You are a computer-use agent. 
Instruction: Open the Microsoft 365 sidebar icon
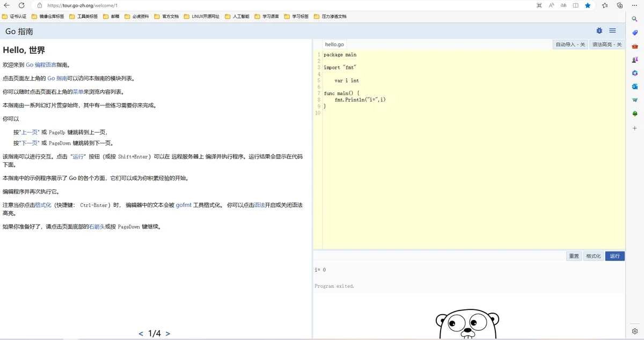pyautogui.click(x=635, y=73)
